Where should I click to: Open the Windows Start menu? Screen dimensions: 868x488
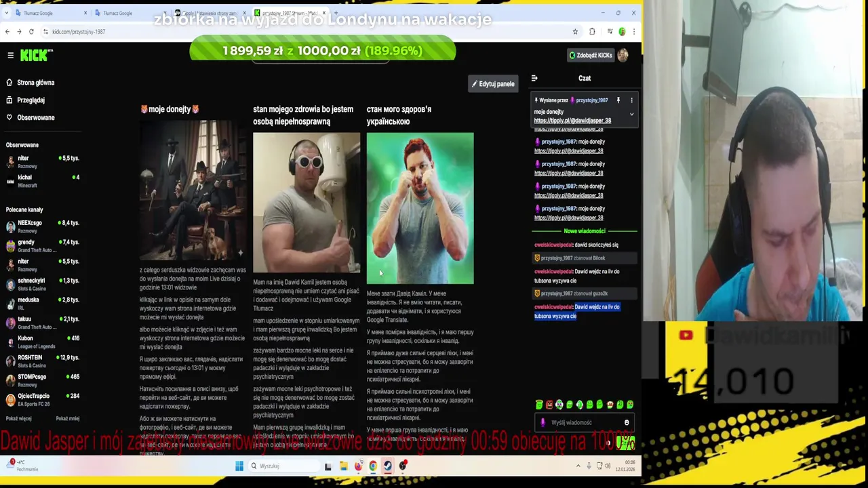point(239,466)
